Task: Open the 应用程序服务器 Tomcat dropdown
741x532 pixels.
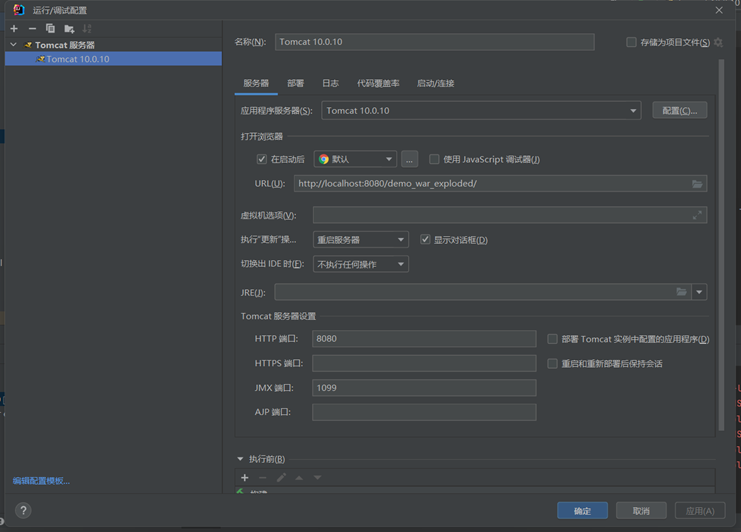Action: coord(481,111)
